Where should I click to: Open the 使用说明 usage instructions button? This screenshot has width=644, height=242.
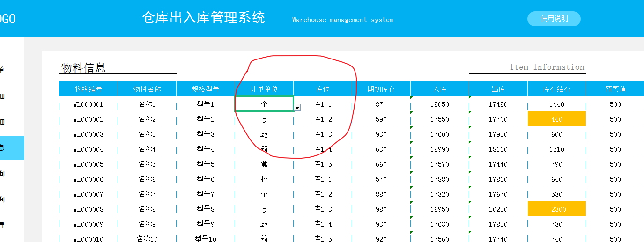coord(554,19)
